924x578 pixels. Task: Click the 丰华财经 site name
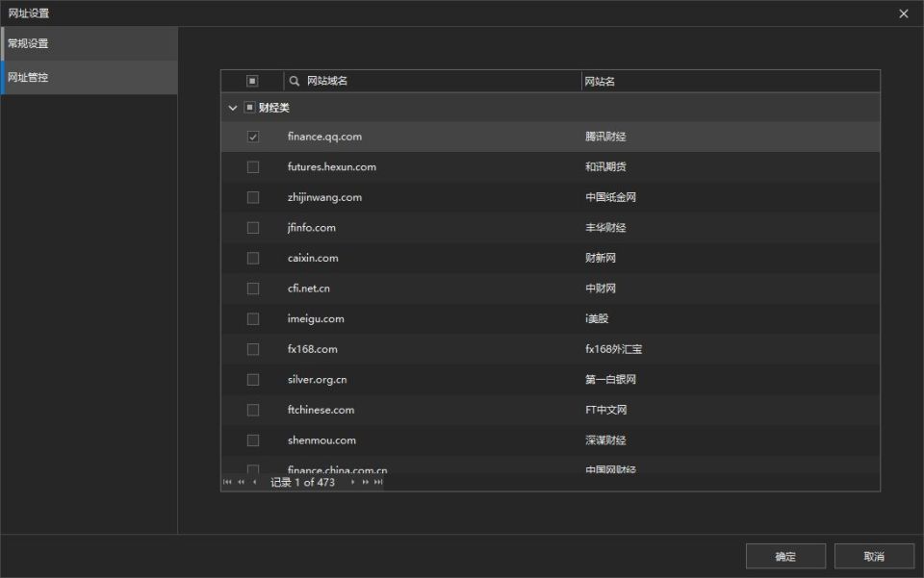pos(605,228)
